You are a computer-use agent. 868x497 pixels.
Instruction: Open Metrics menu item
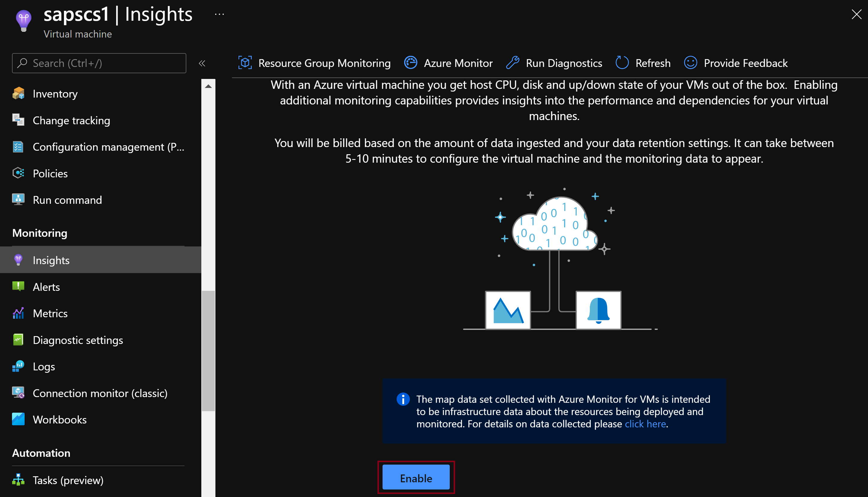tap(101, 313)
